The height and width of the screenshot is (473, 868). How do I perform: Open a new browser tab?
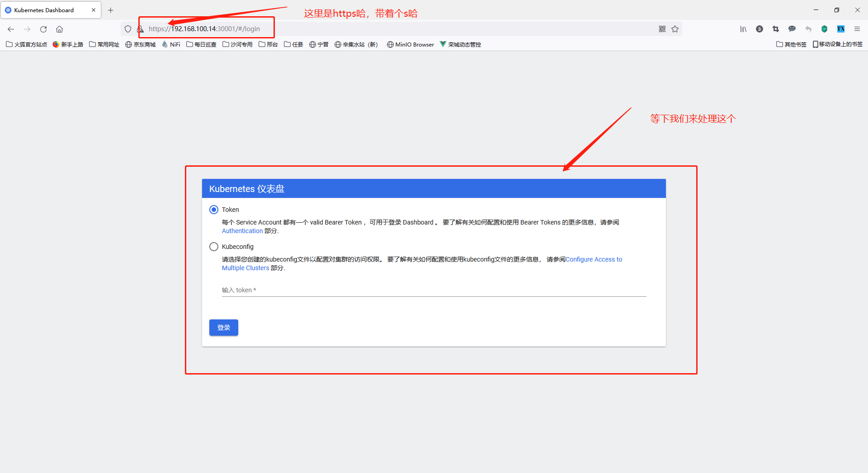coord(111,10)
